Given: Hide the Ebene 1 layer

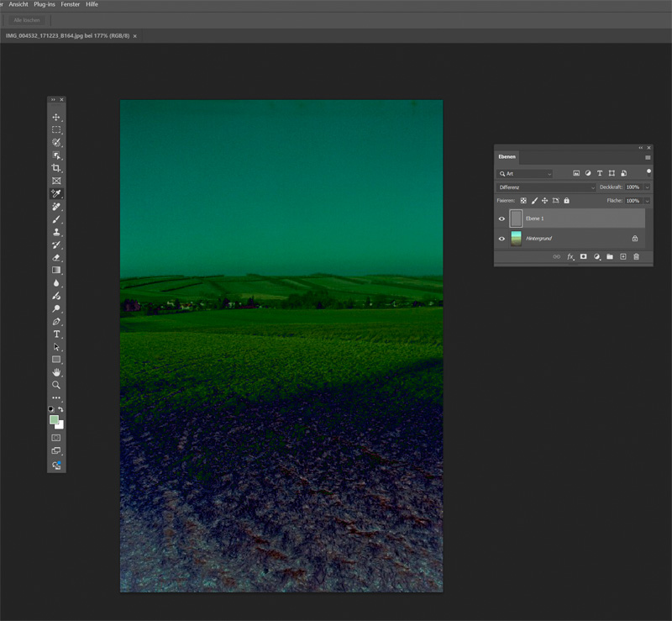Looking at the screenshot, I should coord(501,218).
